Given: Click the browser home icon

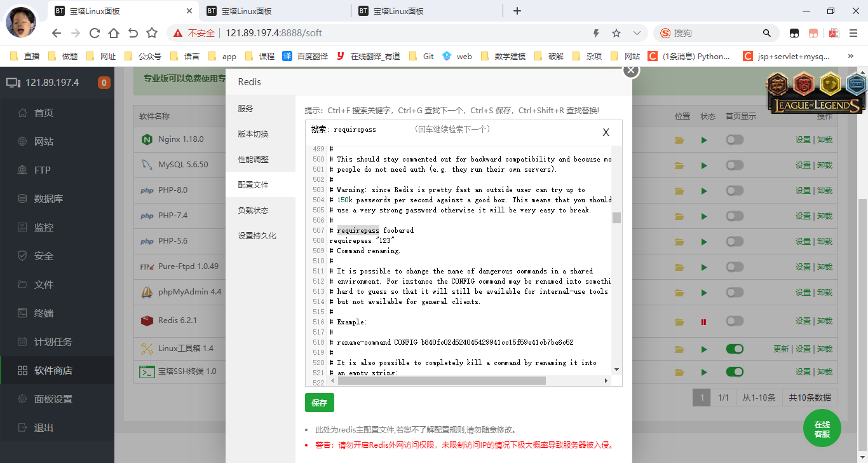Looking at the screenshot, I should [x=114, y=33].
